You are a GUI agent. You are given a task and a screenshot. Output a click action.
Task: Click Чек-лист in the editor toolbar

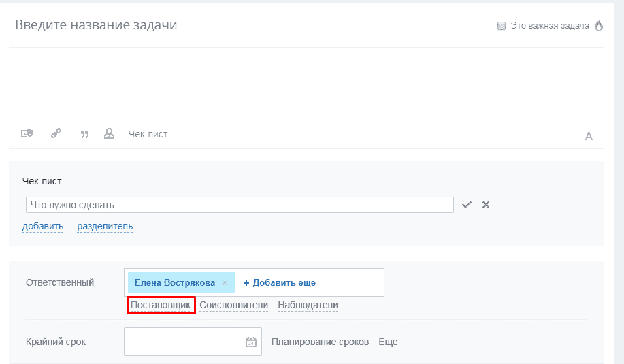tap(148, 134)
